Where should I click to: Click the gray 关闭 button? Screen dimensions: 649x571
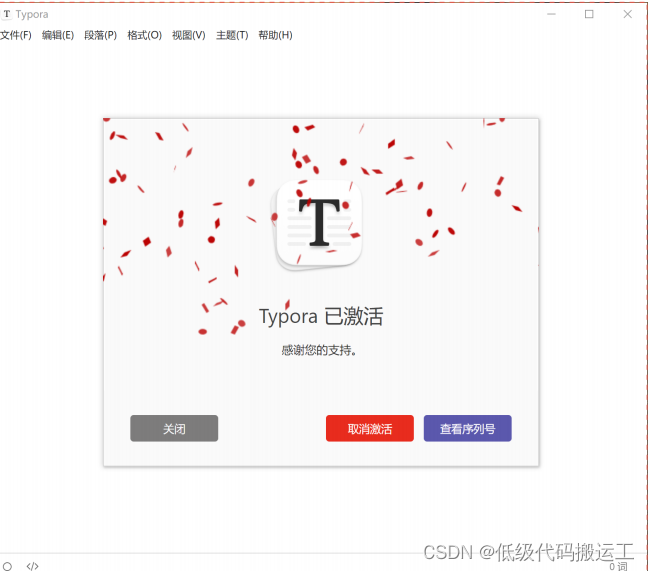(174, 428)
